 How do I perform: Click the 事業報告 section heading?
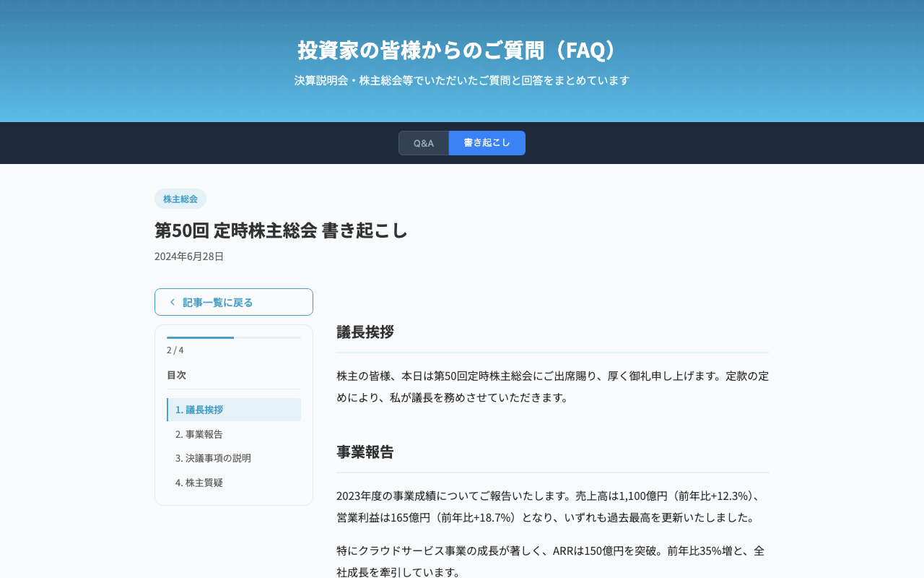(x=365, y=452)
